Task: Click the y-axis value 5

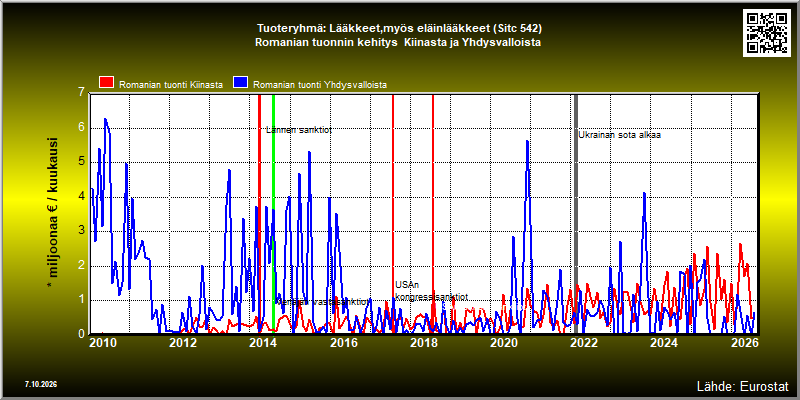Action: (x=81, y=162)
